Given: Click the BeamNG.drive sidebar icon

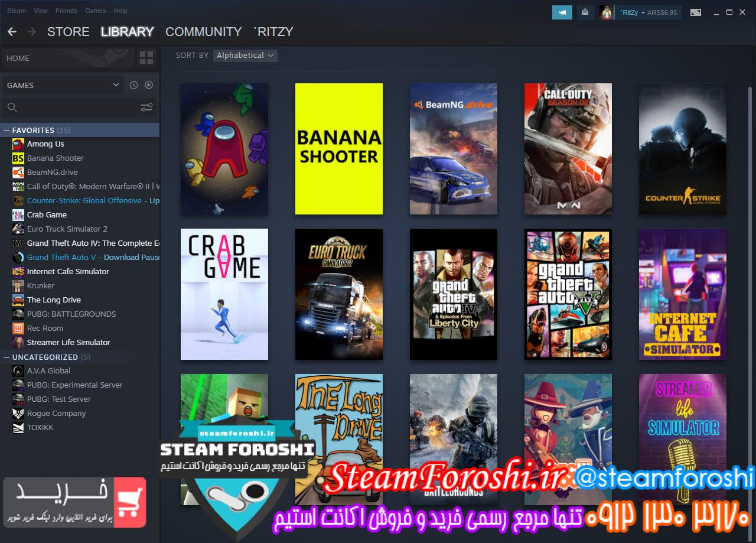Looking at the screenshot, I should (x=18, y=173).
